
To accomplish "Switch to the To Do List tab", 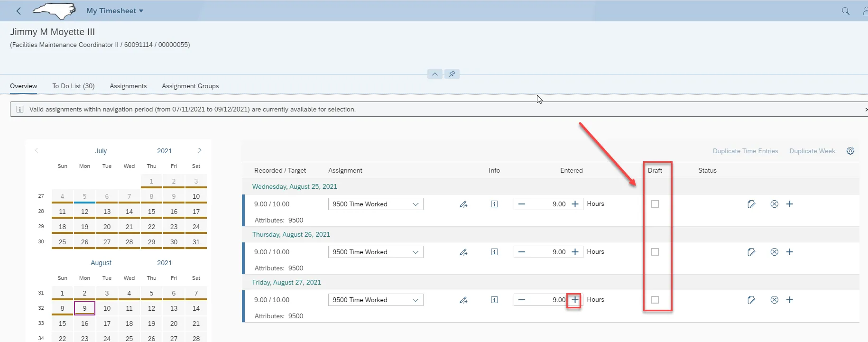I will [x=74, y=86].
